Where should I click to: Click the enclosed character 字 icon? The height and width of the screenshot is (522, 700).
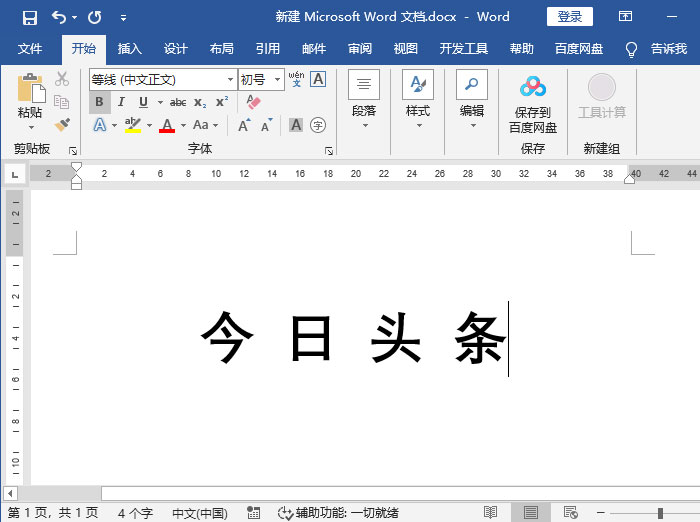(318, 125)
